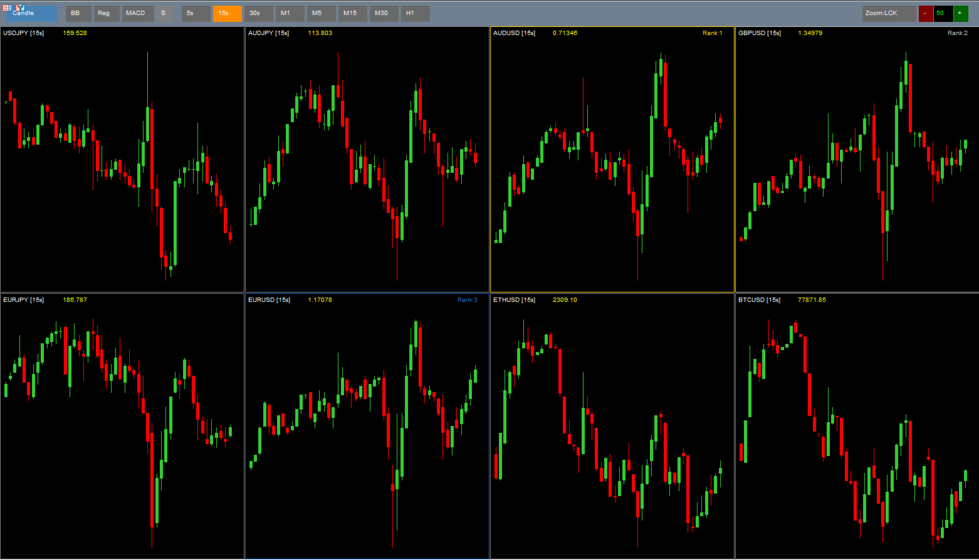Click the EURUSD price 1.17078

click(x=320, y=300)
